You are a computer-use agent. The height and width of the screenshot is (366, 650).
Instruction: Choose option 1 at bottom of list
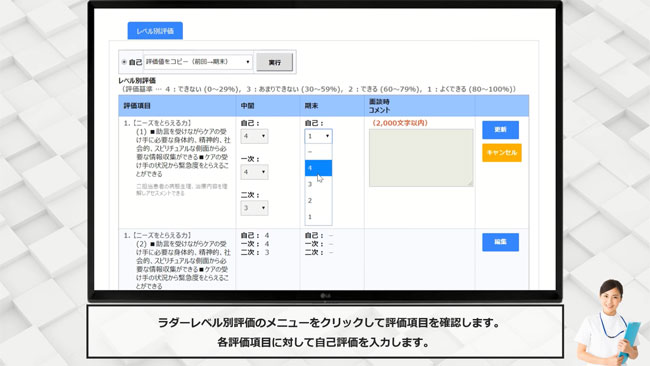318,217
